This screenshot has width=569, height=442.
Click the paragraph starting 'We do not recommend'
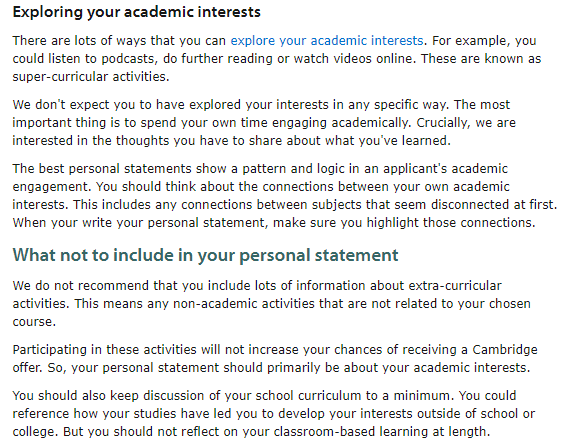tap(271, 303)
